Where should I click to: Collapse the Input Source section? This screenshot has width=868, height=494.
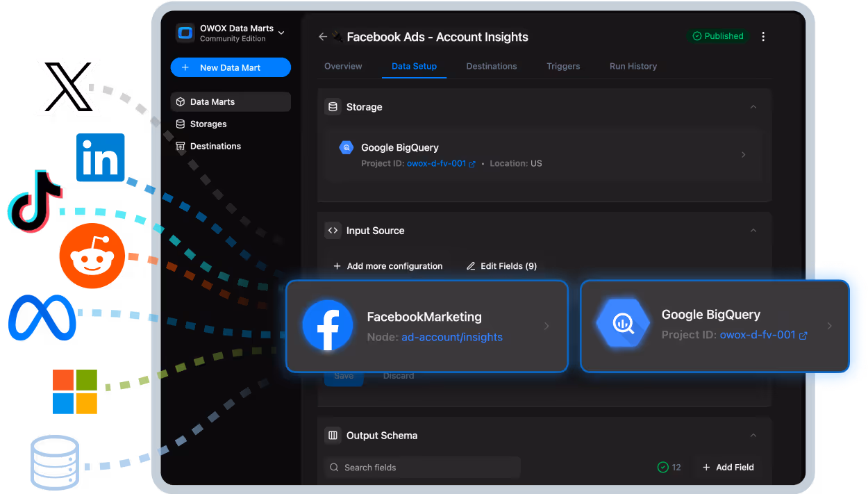[753, 231]
